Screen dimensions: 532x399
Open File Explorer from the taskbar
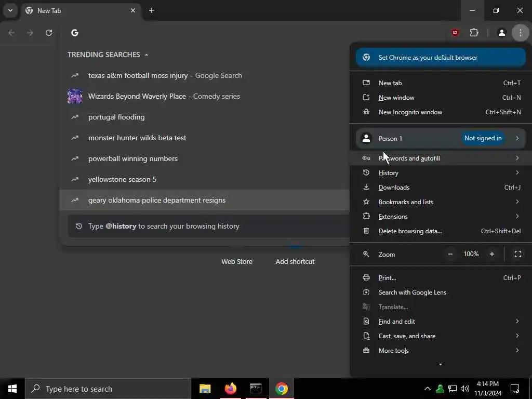(205, 389)
